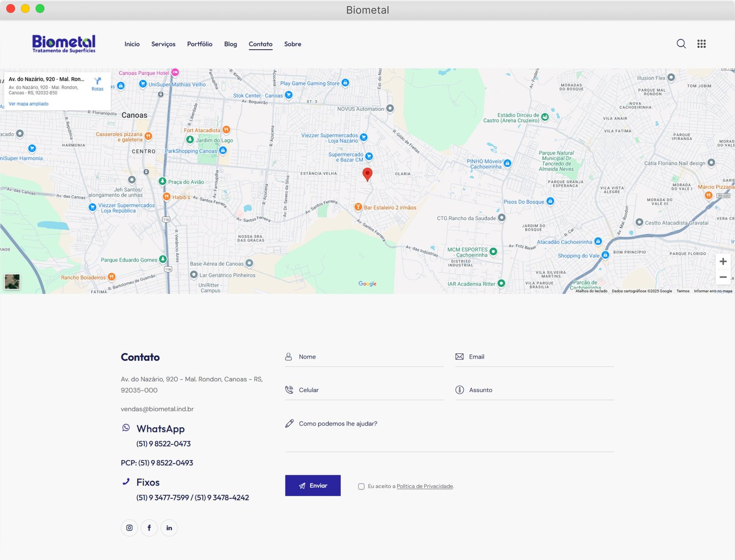Click Ver mapa ampliado link
The image size is (735, 560).
28,104
